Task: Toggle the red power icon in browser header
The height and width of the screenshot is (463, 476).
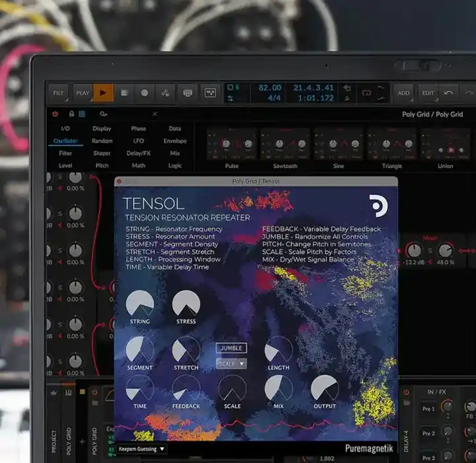Action: click(56, 114)
